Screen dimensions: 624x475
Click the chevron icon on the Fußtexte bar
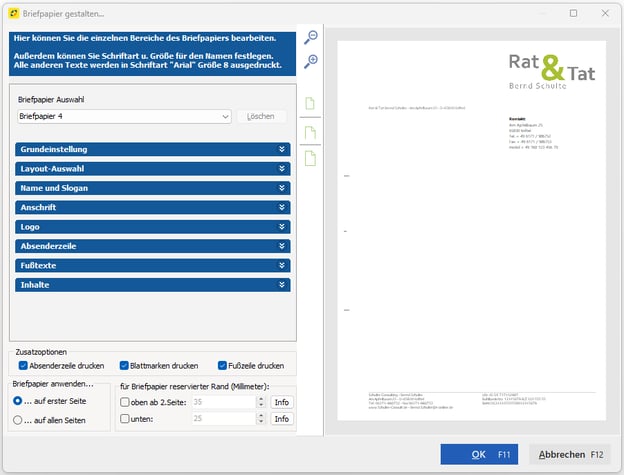pos(283,265)
